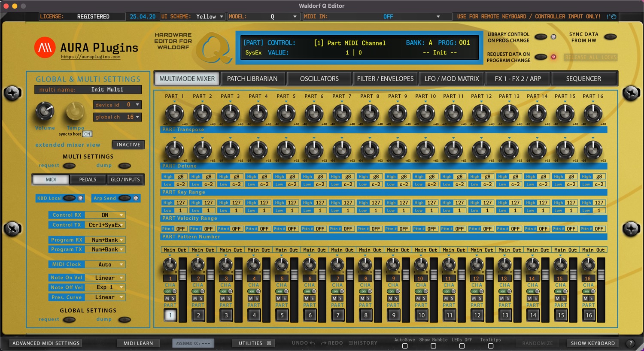Click the lower-left cross screw icon

(x=12, y=229)
